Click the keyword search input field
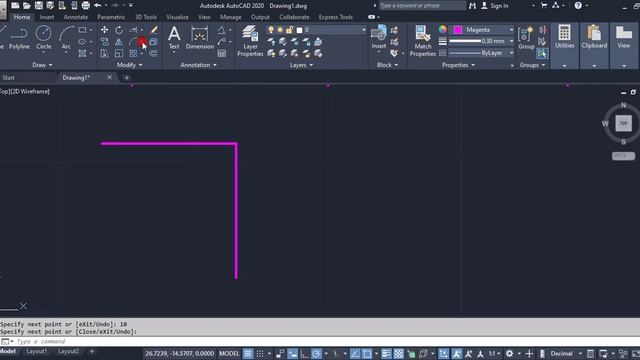The image size is (640, 360). [x=422, y=6]
